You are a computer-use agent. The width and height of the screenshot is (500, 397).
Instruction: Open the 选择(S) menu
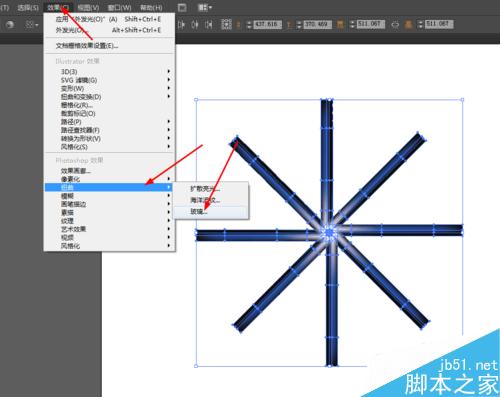tap(28, 7)
